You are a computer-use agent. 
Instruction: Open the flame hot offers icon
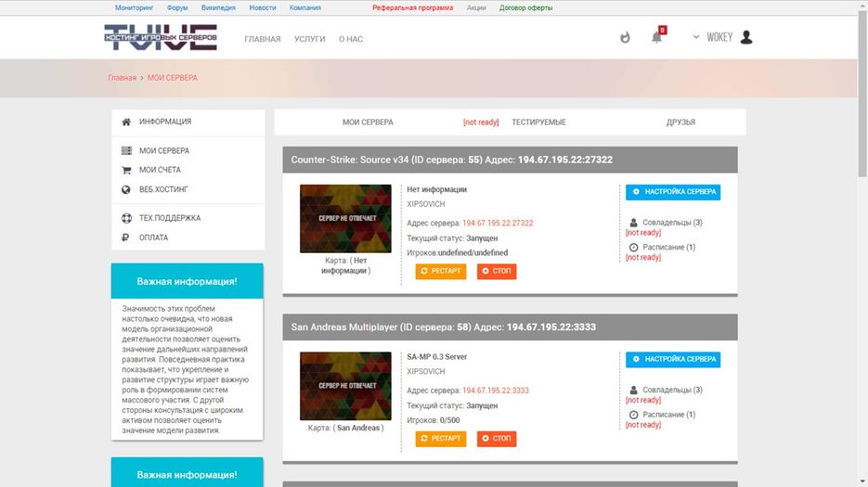point(625,37)
